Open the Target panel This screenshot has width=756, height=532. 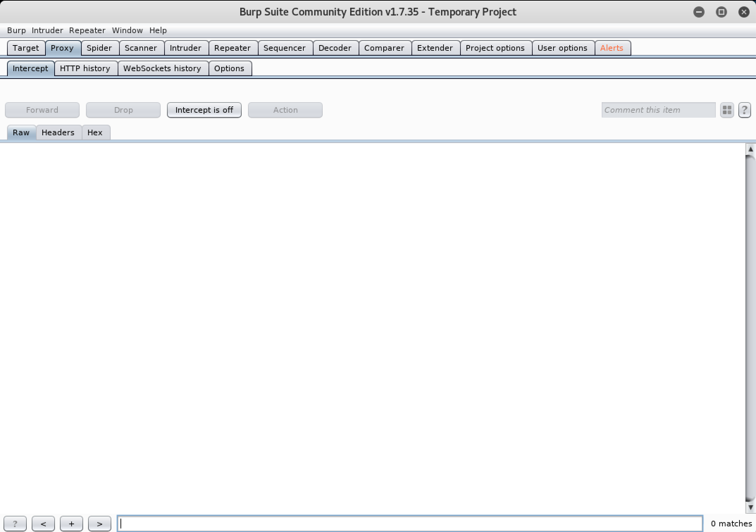(25, 47)
